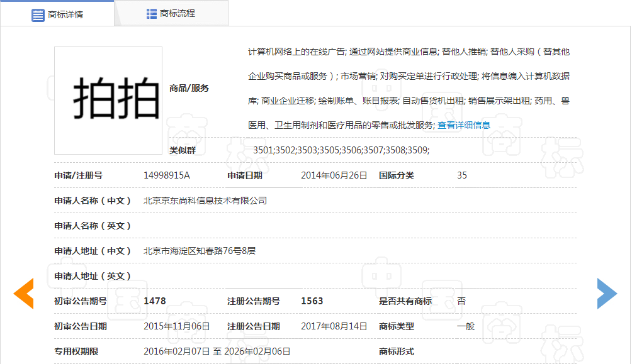Go to next trademark with blue arrow

tap(607, 294)
